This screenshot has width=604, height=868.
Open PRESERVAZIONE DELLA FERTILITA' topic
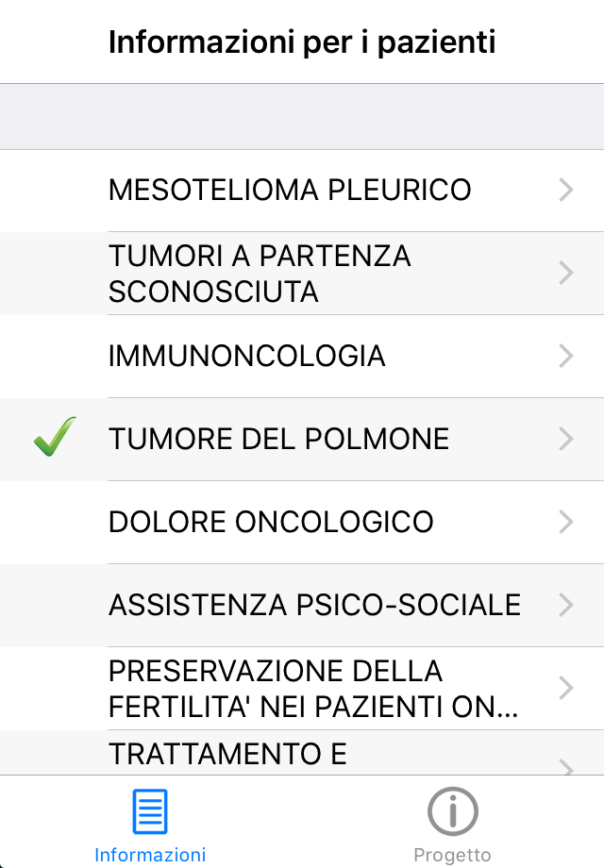pyautogui.click(x=313, y=688)
